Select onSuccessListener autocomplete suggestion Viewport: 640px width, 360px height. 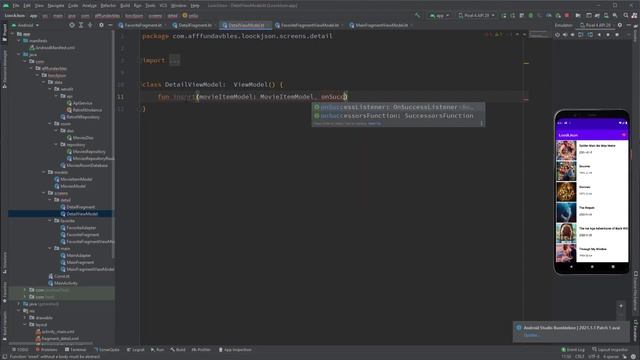398,107
